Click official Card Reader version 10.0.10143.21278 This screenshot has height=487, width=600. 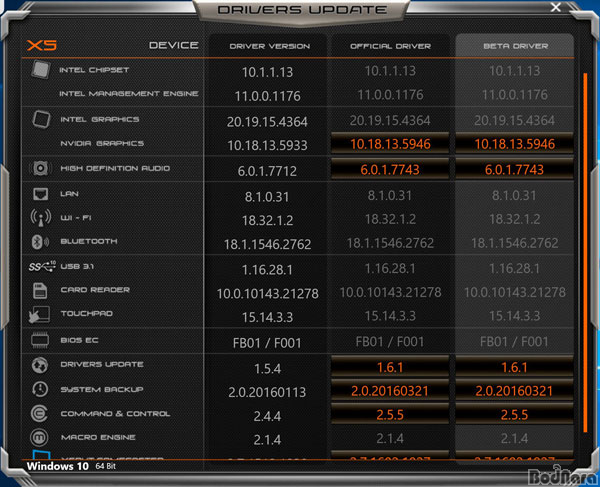point(390,293)
